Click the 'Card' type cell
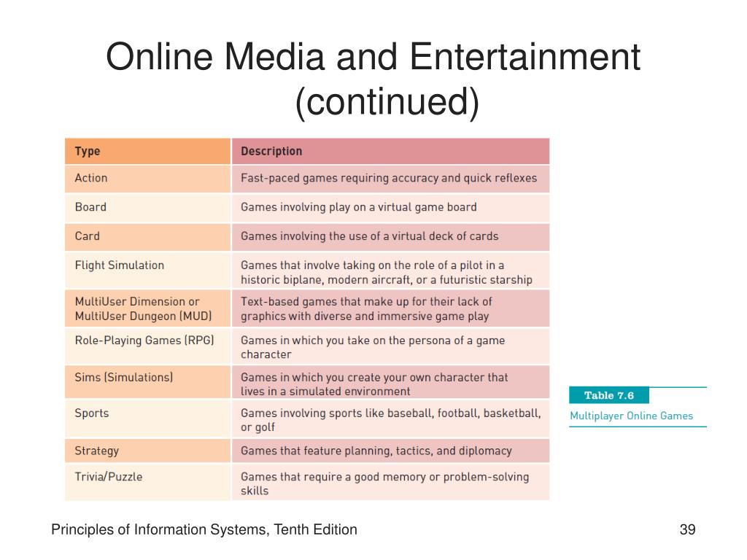Screen dimensions: 747x560 147,237
